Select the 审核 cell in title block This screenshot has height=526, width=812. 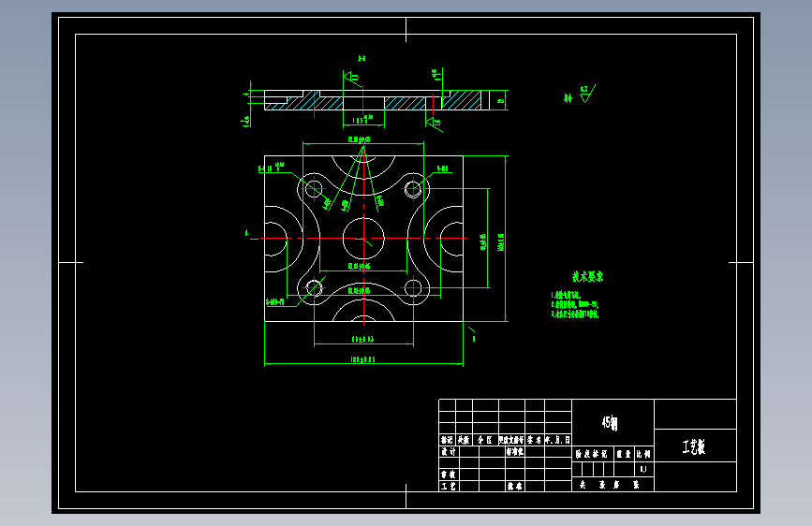pos(449,475)
